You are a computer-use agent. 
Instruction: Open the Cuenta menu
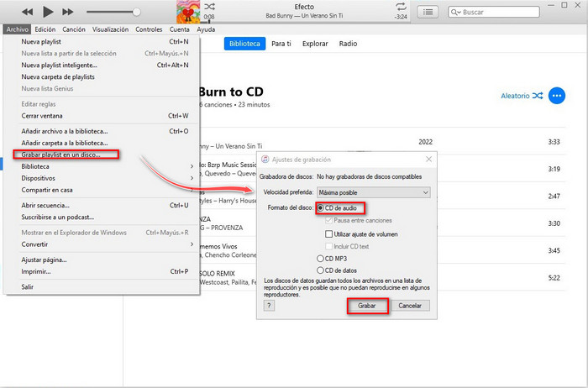tap(179, 29)
